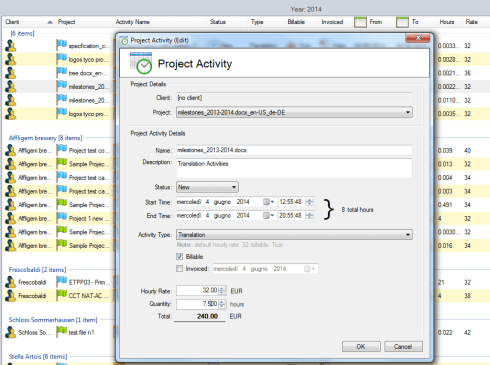Click the Hourly Rate value field

(x=198, y=291)
